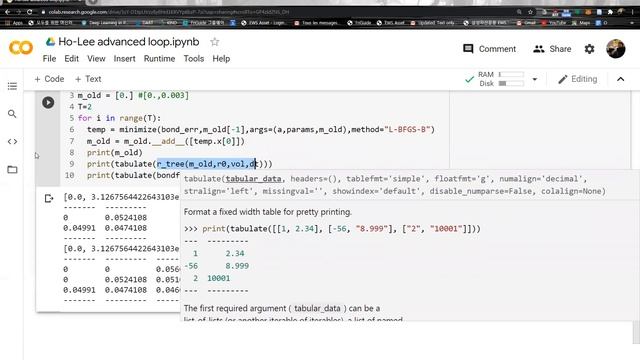The image size is (640, 360).
Task: Open the notebook settings gear
Action: (x=589, y=49)
